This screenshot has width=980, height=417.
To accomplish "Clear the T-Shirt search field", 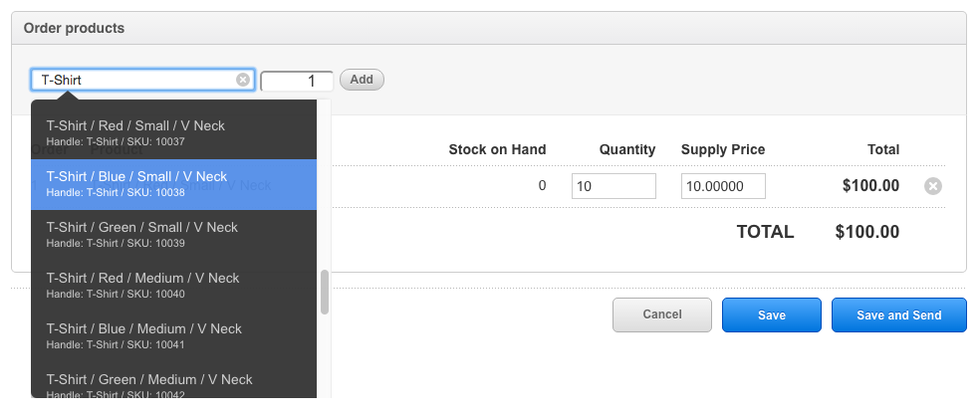I will click(x=242, y=80).
